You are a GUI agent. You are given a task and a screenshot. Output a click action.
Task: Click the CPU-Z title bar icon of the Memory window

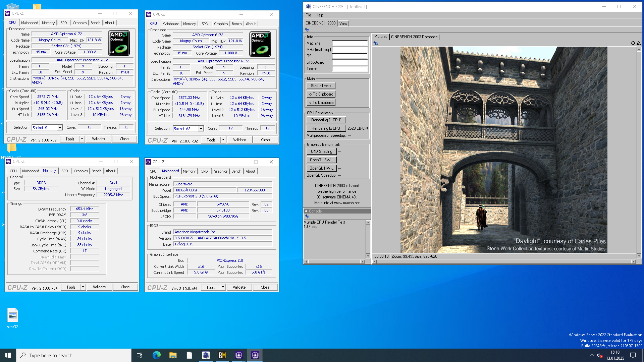tap(9, 162)
